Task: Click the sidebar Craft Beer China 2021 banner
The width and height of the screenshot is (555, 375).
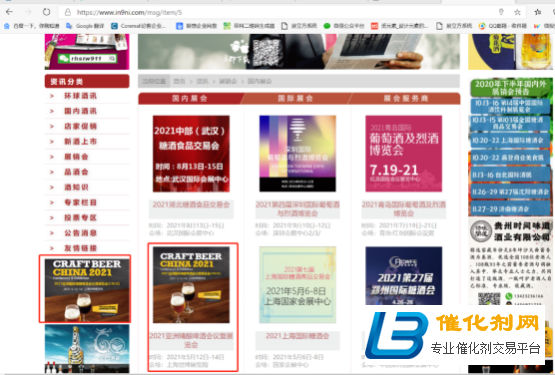Action: (87, 290)
